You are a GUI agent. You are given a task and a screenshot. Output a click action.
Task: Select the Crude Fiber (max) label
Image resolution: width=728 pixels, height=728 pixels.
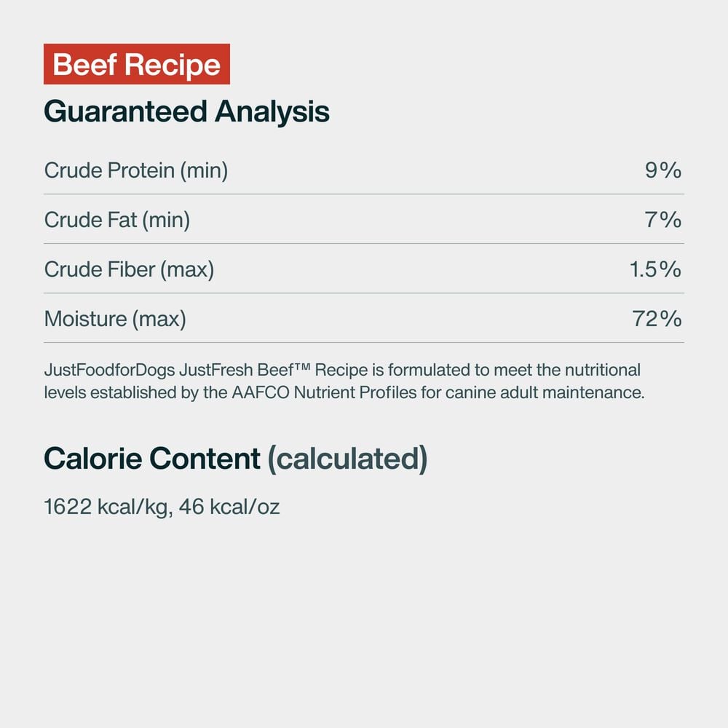(x=129, y=269)
